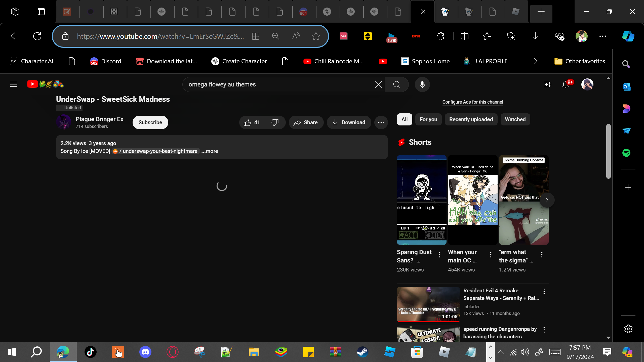The width and height of the screenshot is (644, 362).
Task: Open the video's more actions menu
Action: pyautogui.click(x=381, y=122)
